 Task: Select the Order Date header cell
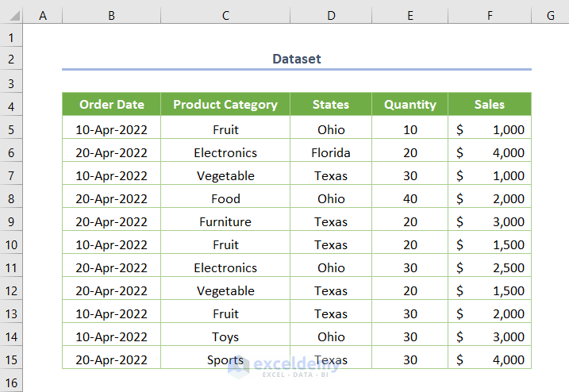point(112,105)
